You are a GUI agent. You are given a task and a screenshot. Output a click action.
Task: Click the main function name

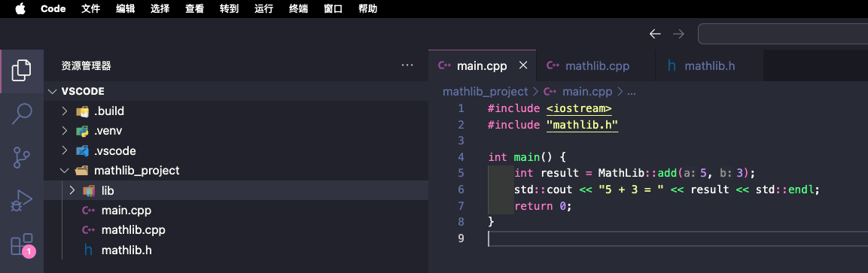pyautogui.click(x=526, y=157)
